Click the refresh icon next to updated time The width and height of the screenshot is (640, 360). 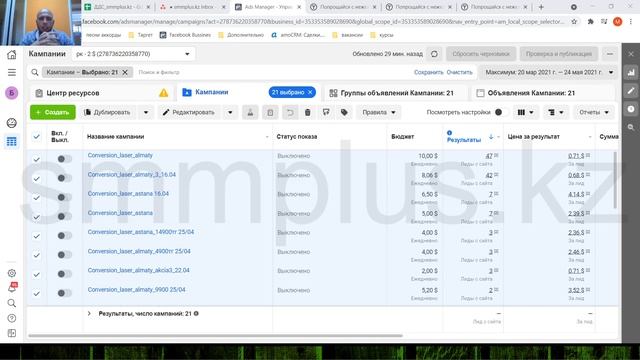pos(434,54)
